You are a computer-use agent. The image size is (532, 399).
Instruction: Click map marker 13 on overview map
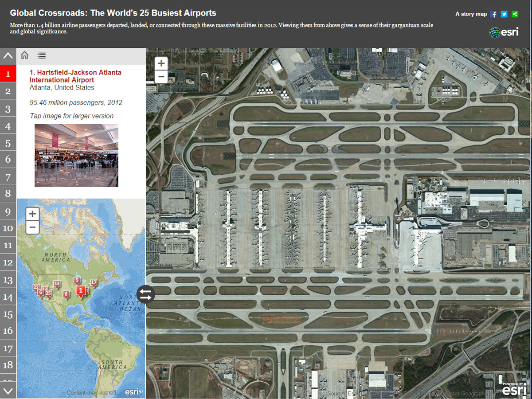click(57, 284)
